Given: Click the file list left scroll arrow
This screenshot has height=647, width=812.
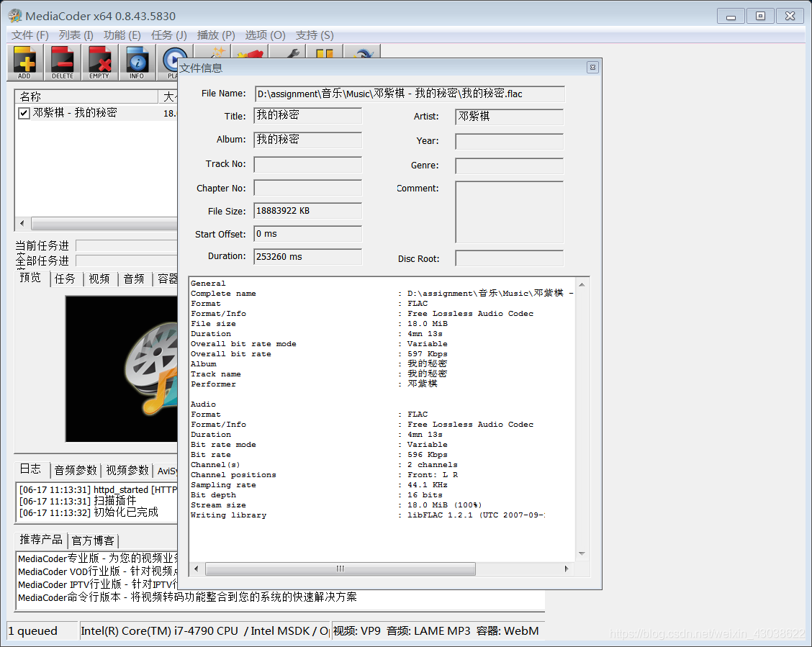Looking at the screenshot, I should pyautogui.click(x=22, y=224).
